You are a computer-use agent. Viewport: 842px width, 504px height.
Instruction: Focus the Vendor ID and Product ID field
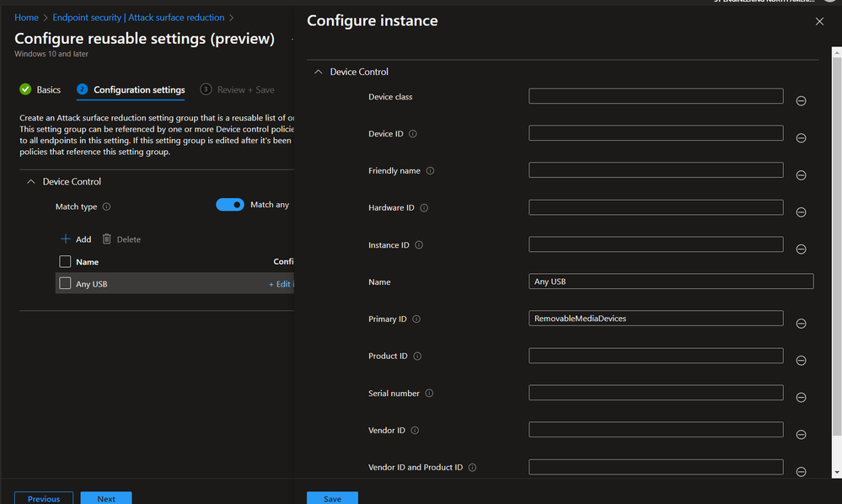[656, 466]
